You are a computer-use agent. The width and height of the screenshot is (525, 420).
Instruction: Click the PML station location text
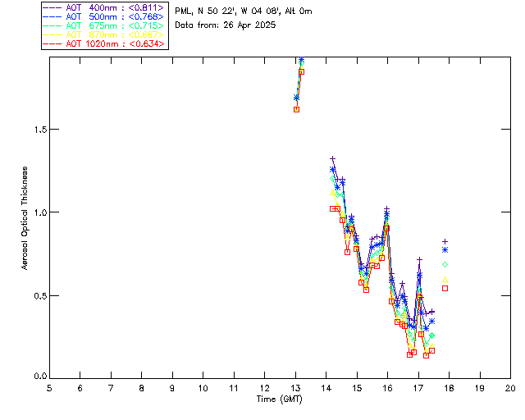coord(244,11)
